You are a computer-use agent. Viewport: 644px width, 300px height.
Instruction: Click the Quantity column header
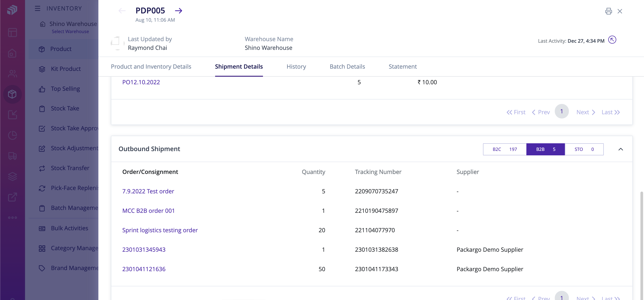point(313,172)
